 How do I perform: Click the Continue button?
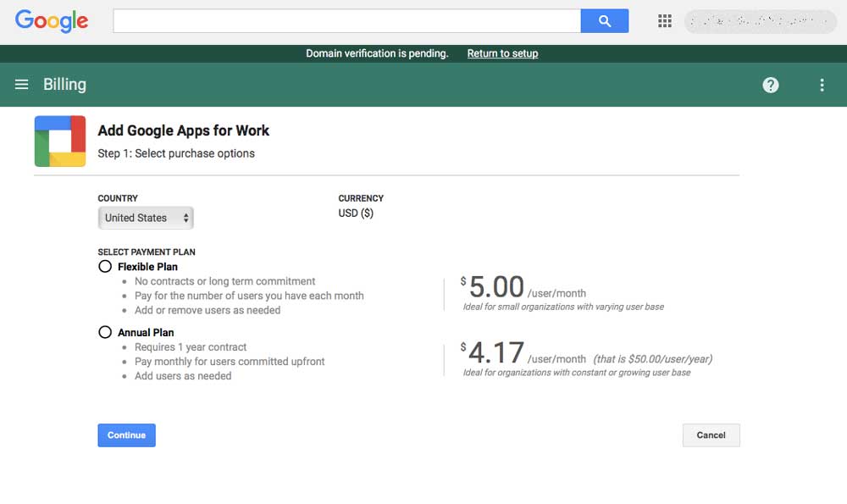(x=126, y=435)
